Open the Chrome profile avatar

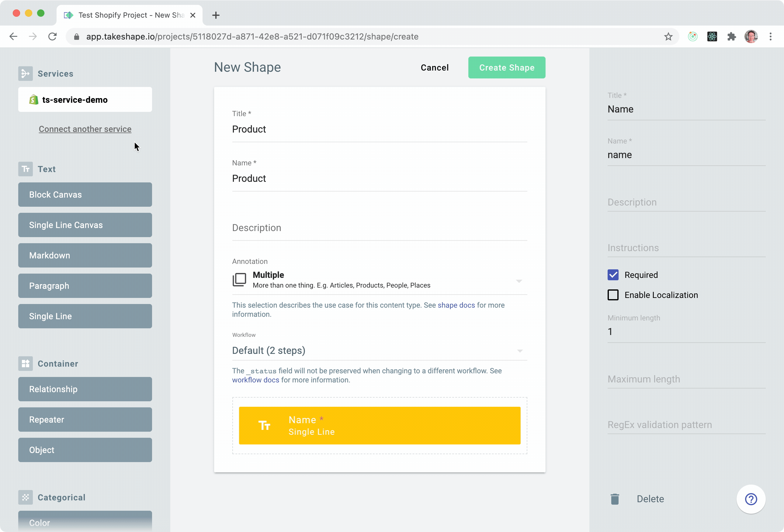751,36
